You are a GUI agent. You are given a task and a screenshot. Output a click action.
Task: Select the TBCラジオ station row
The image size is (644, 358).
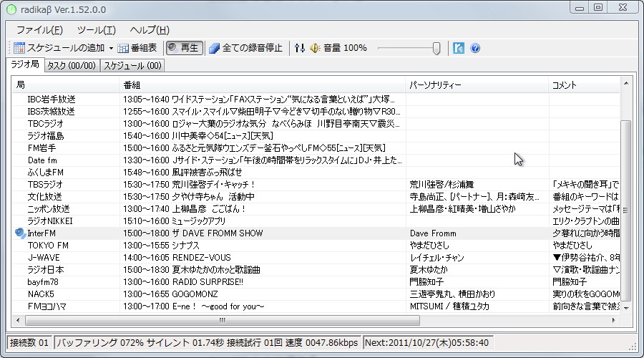[316, 124]
